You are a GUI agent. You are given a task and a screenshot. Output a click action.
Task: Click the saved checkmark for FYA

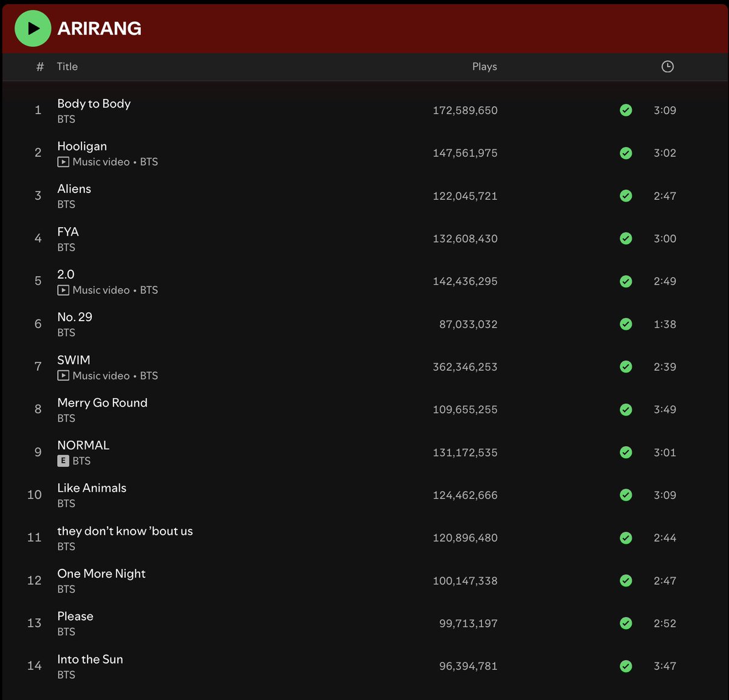click(626, 239)
